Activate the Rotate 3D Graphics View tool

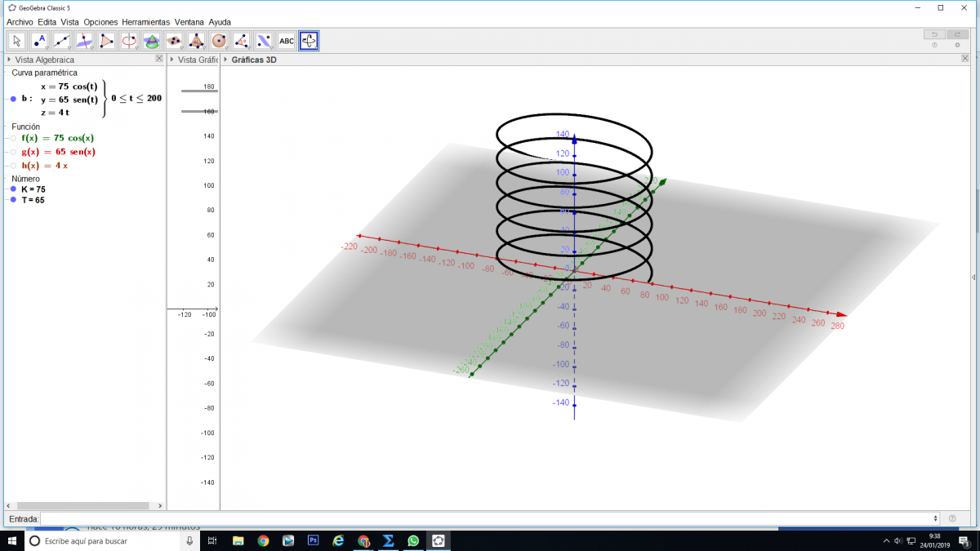pyautogui.click(x=309, y=41)
